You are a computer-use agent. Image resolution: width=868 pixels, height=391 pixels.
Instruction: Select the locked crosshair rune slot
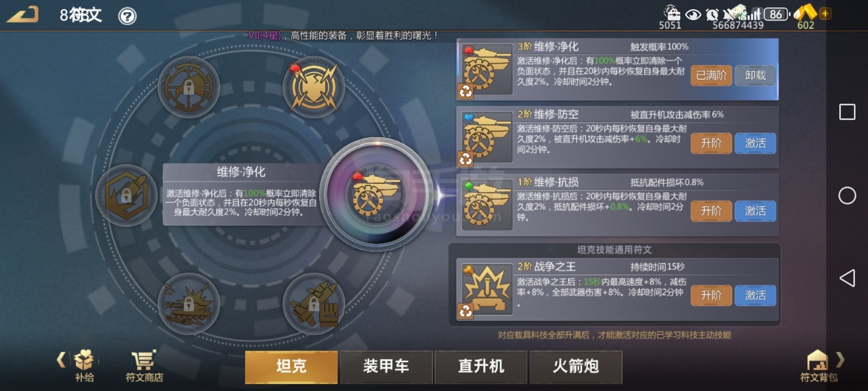(189, 87)
